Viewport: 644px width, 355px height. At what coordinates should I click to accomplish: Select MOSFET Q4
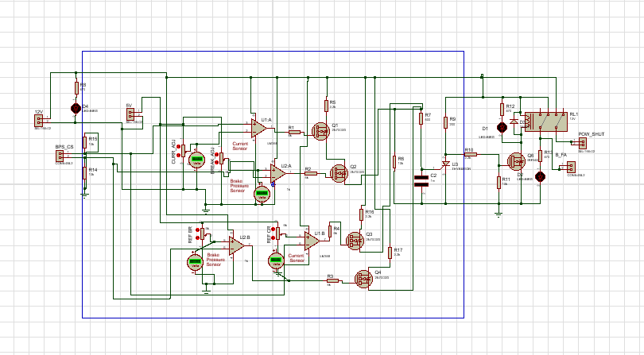point(363,279)
